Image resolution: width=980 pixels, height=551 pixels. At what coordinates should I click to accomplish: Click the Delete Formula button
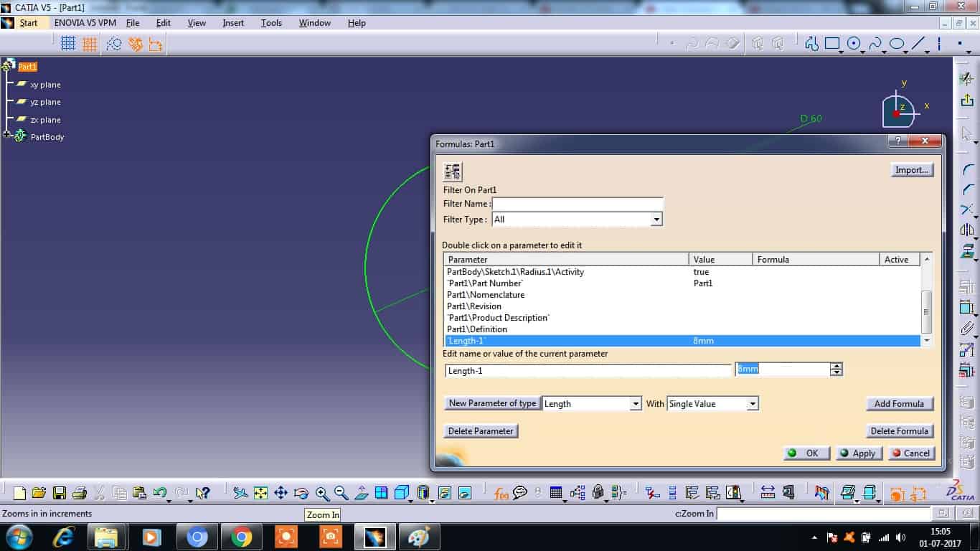tap(899, 431)
